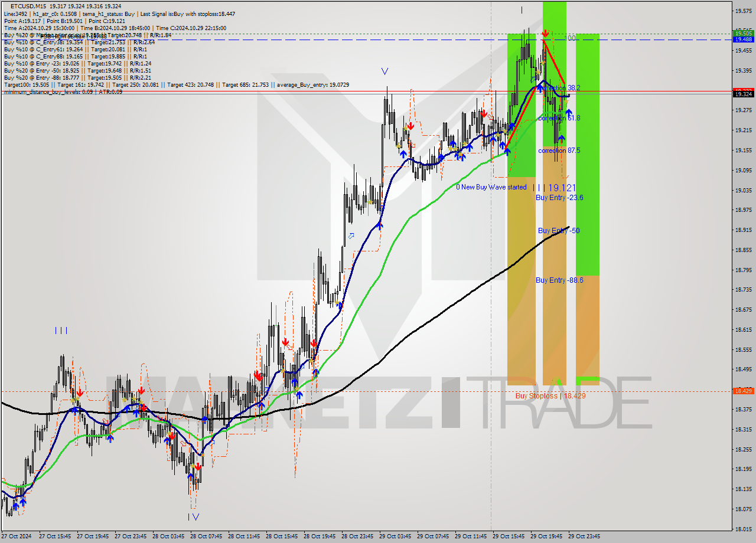The image size is (756, 543).
Task: Click the 18.075 price axis value
Action: [x=744, y=509]
